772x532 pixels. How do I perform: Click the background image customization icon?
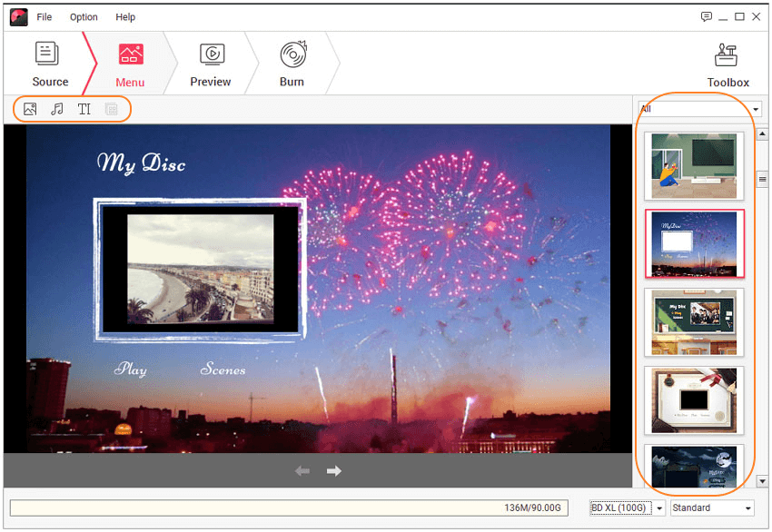click(30, 110)
